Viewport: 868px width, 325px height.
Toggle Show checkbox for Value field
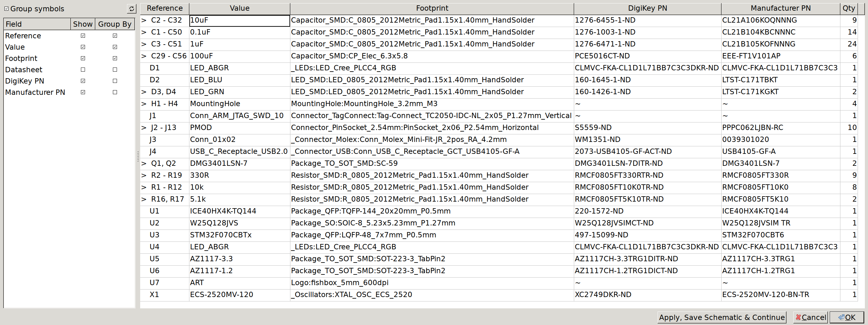(83, 47)
